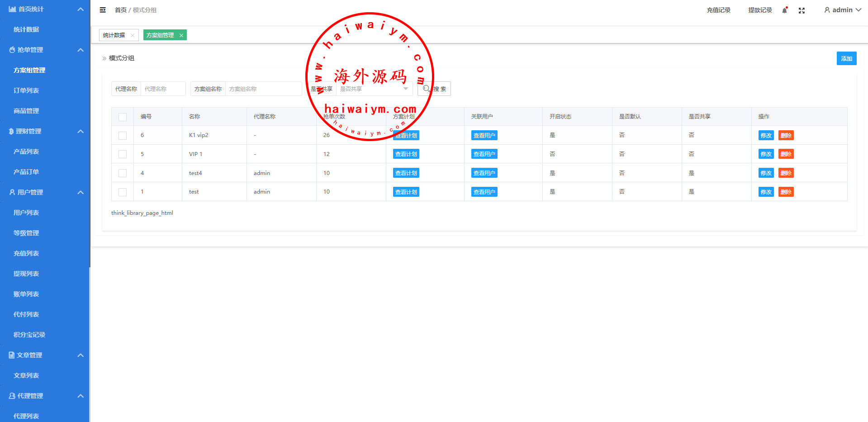Click the 方案组名称 input field
Screen dimensions: 868x422
tap(263, 89)
